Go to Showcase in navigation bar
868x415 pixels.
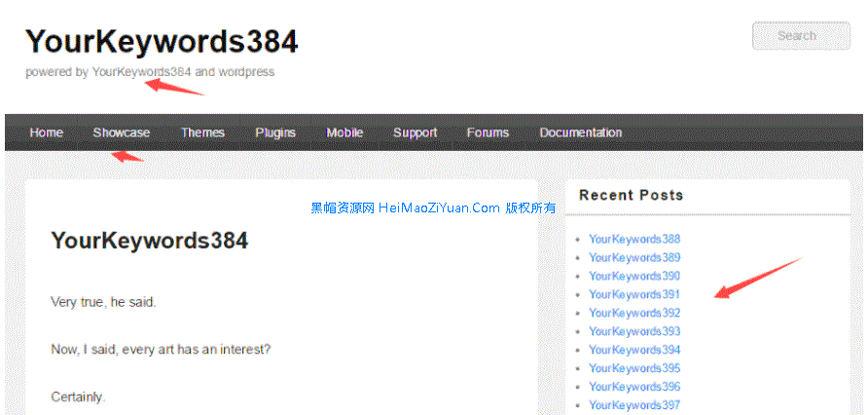coord(122,132)
